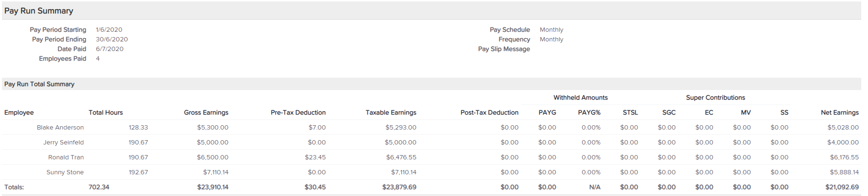
Task: Click the Withheld Amounts group header
Action: coord(580,97)
